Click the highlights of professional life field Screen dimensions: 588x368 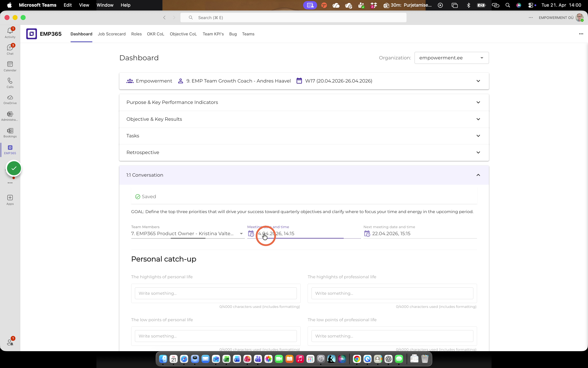[392, 293]
